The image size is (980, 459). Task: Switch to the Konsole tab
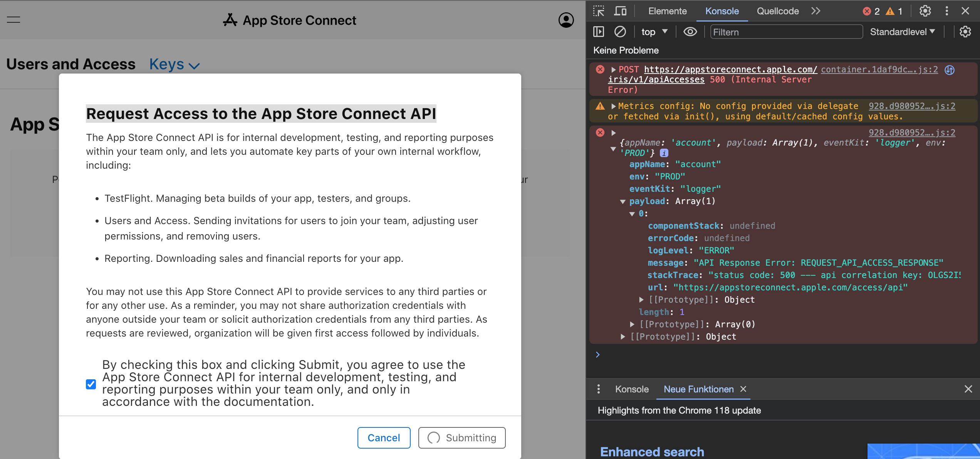pyautogui.click(x=722, y=11)
